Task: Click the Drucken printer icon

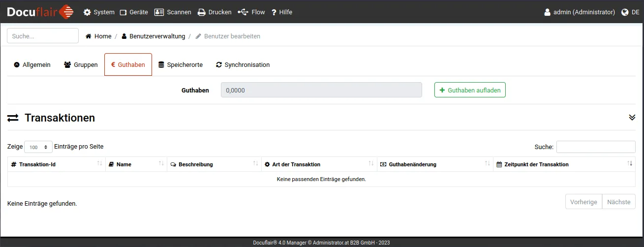Action: coord(202,12)
